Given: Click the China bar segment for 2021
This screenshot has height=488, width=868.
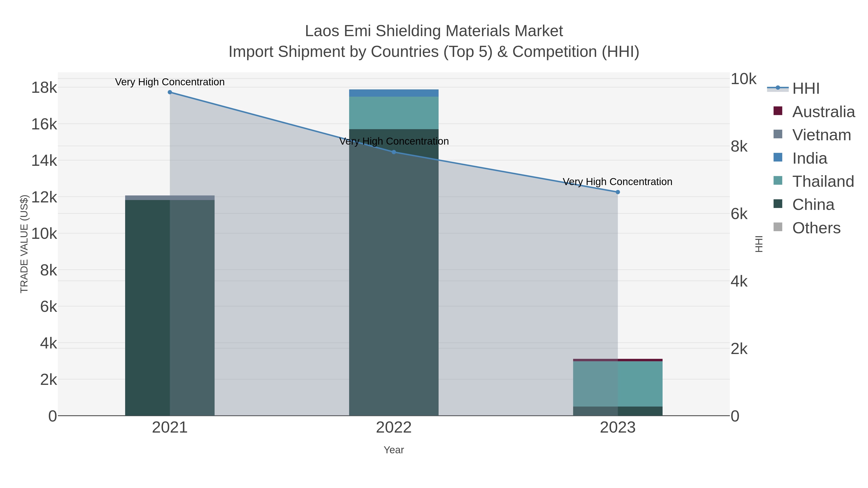Looking at the screenshot, I should [170, 308].
